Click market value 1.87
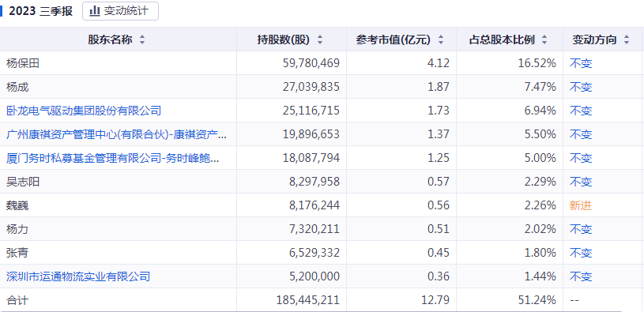Screen dimensions: 644x312 tap(439, 87)
